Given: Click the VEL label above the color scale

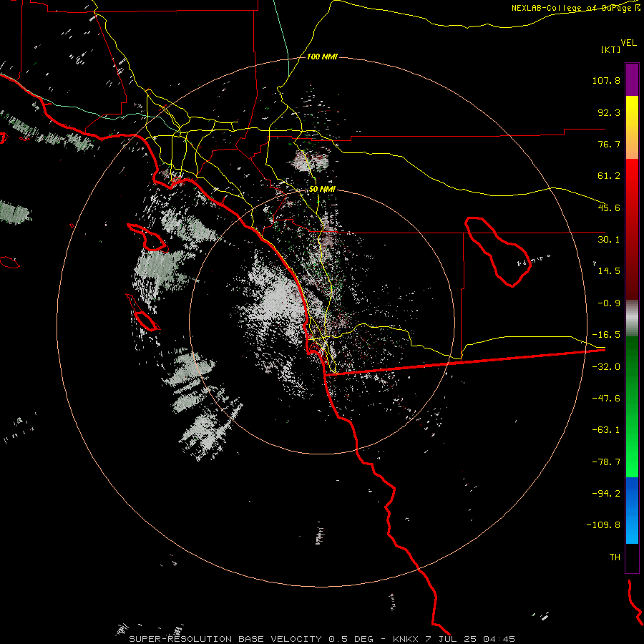Looking at the screenshot, I should tap(628, 43).
